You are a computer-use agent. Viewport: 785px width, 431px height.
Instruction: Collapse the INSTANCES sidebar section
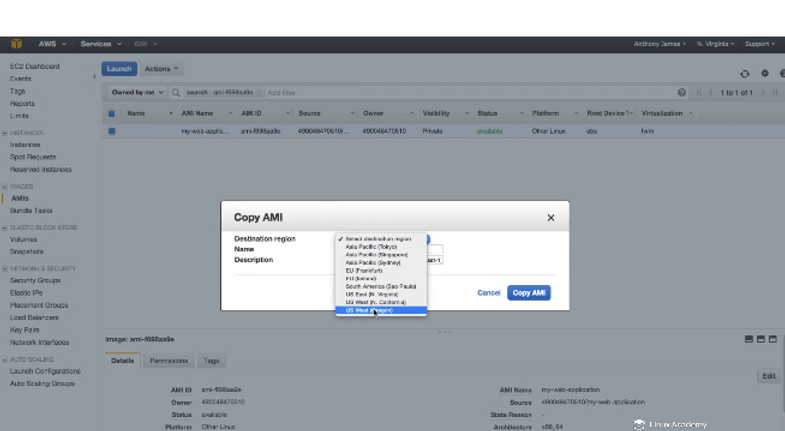pos(5,133)
